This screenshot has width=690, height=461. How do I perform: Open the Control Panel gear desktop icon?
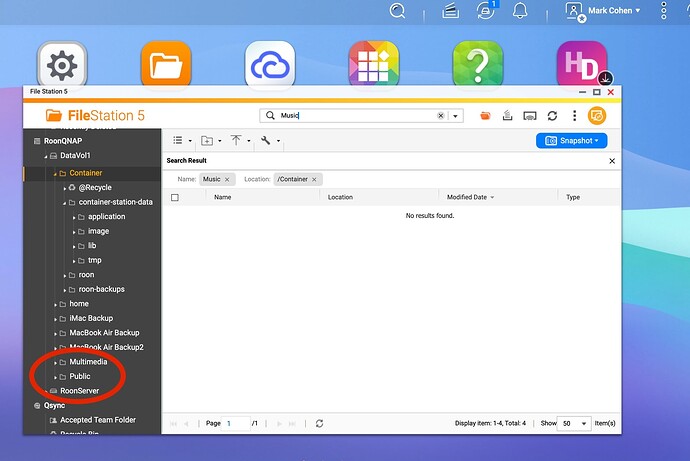tap(62, 66)
